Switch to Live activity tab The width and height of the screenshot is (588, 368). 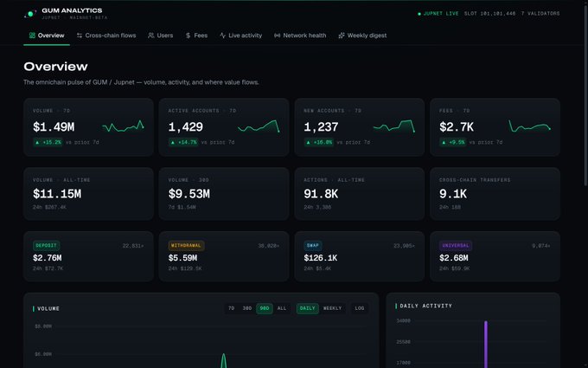coord(240,36)
